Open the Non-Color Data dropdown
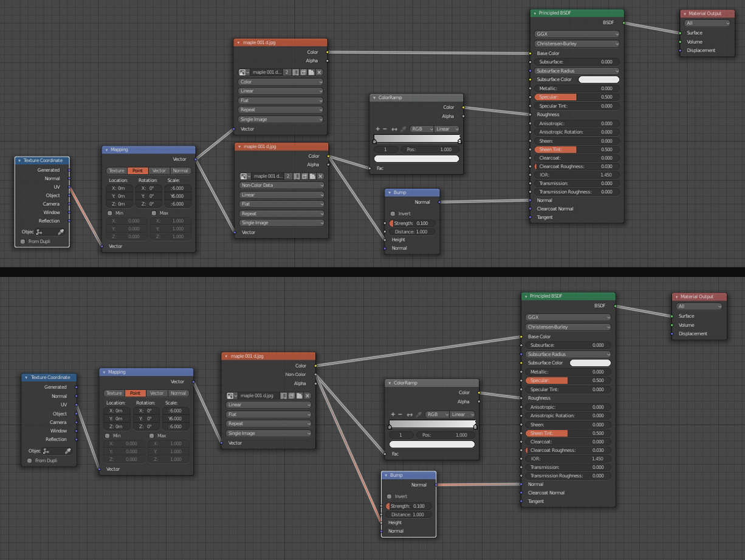This screenshot has height=560, width=745. [x=282, y=185]
